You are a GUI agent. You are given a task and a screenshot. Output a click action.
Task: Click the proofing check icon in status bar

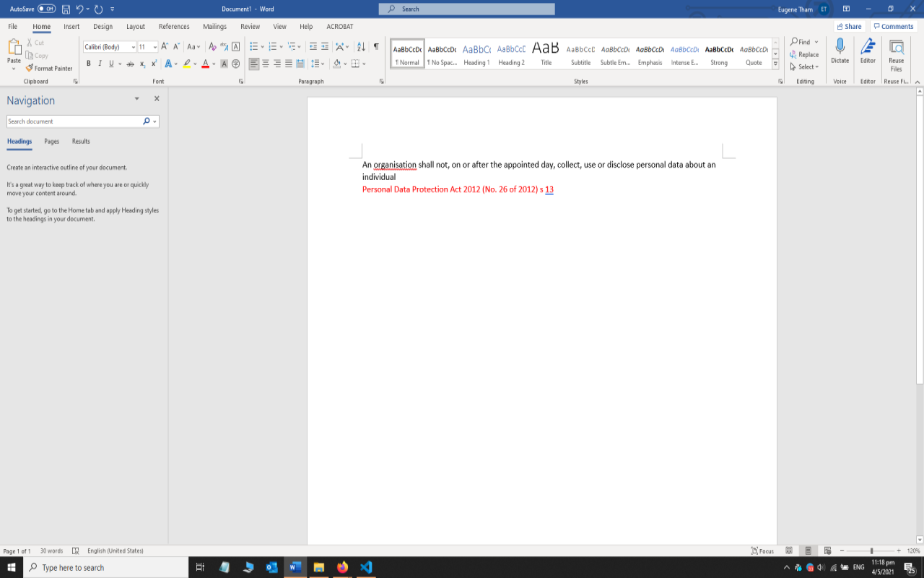click(75, 551)
